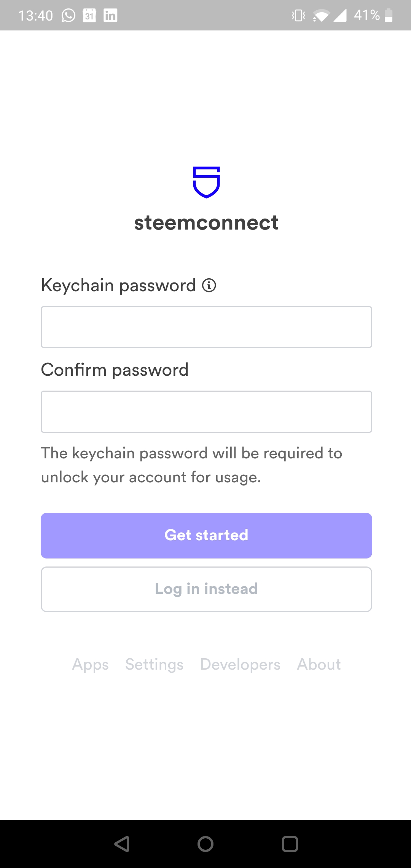Focus the Confirm password field
The image size is (411, 868).
click(x=206, y=412)
